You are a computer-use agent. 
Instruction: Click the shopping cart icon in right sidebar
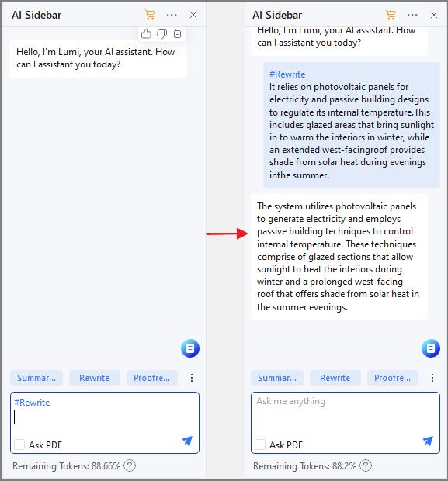391,15
